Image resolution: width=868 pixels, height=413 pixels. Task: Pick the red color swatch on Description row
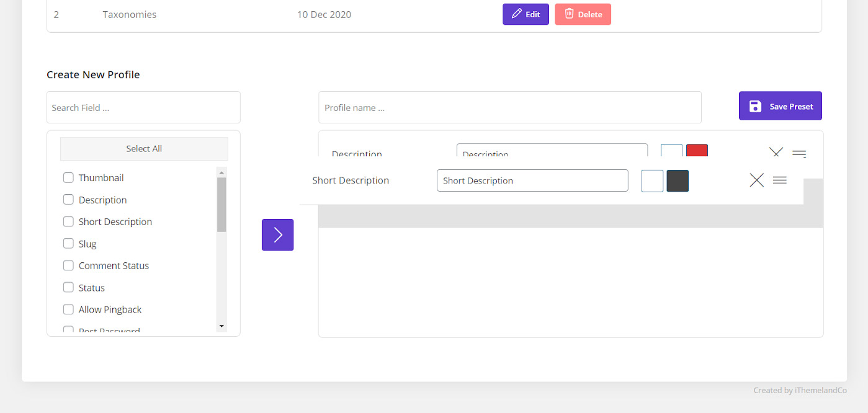click(697, 151)
